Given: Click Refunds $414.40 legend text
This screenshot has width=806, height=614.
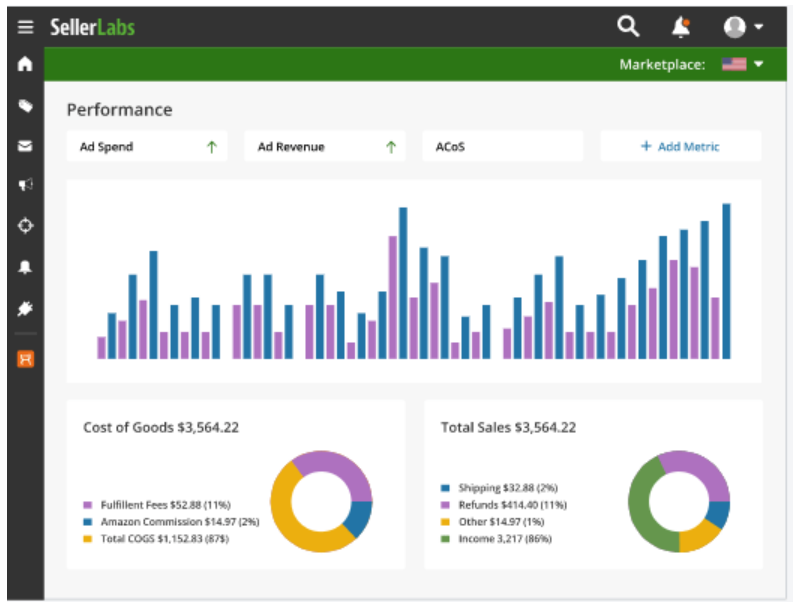Looking at the screenshot, I should coord(512,505).
